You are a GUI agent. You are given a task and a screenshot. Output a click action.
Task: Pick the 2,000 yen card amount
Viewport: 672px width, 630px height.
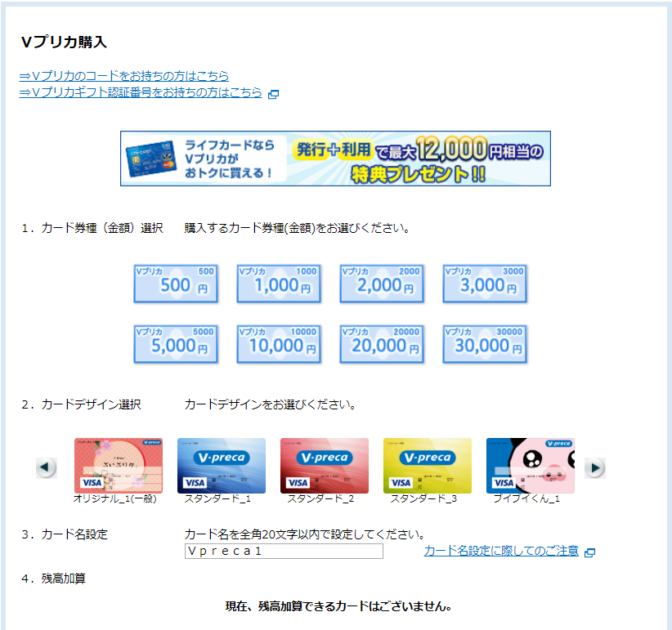coord(382,284)
